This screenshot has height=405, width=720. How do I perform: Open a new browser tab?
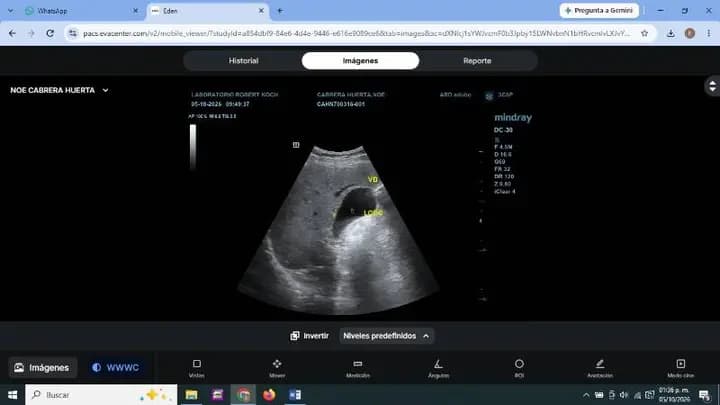280,11
